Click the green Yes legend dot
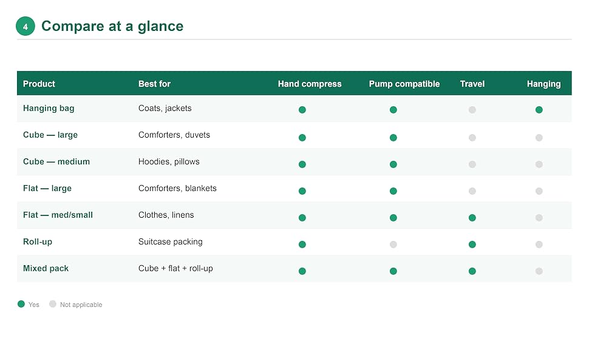 (x=21, y=304)
